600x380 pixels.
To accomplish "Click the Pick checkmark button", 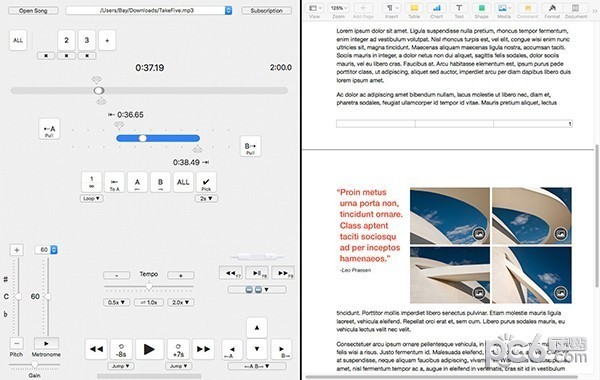I will point(206,182).
